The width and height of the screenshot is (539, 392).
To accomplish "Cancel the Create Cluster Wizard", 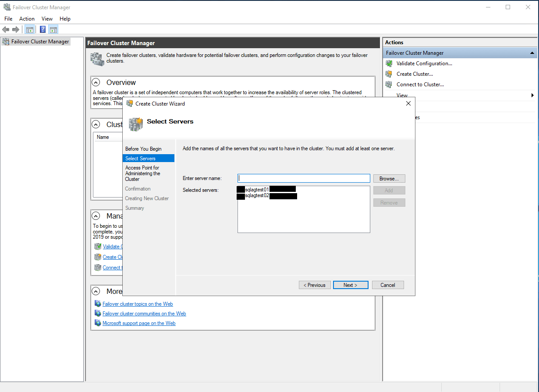I will pos(388,285).
